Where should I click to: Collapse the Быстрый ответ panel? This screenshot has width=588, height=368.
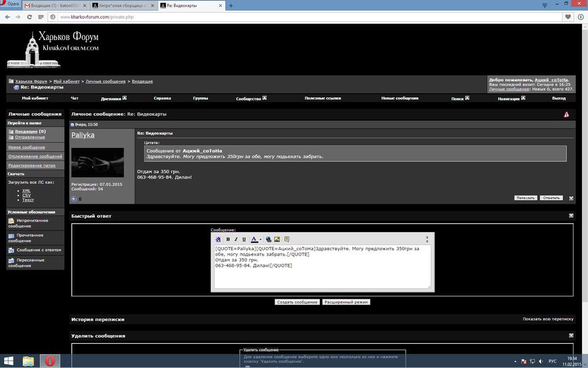[571, 216]
